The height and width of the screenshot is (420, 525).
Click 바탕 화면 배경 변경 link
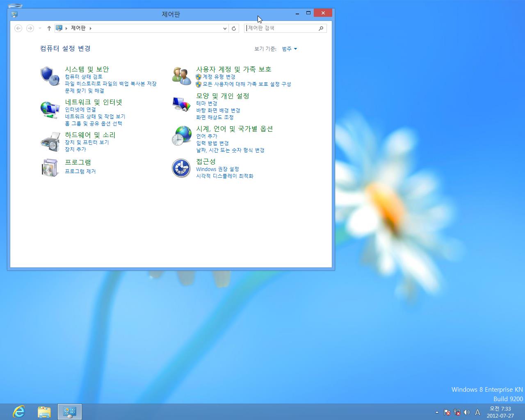218,110
